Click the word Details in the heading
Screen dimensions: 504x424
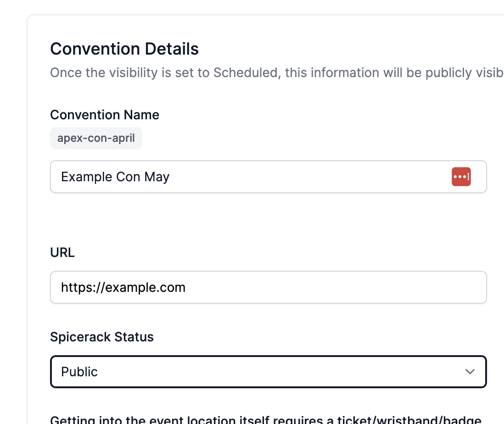click(172, 49)
